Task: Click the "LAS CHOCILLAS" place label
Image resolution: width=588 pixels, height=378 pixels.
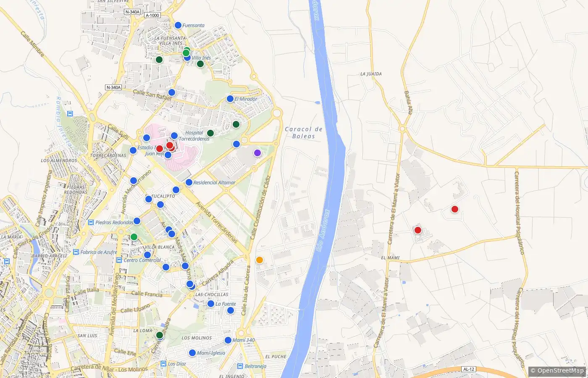Action: click(x=212, y=295)
